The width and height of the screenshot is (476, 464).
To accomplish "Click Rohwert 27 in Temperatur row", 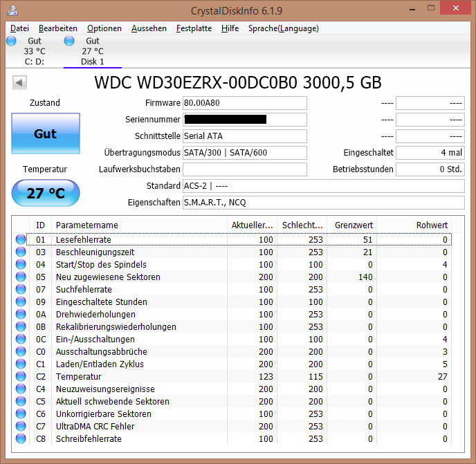I will point(443,376).
